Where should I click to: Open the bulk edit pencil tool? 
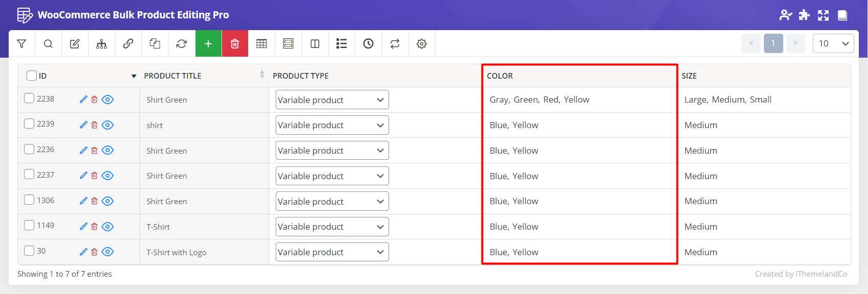pos(75,44)
